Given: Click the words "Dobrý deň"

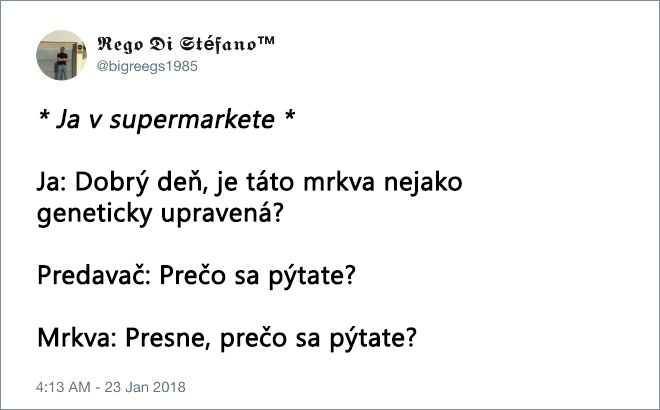Looking at the screenshot, I should coord(129,187).
